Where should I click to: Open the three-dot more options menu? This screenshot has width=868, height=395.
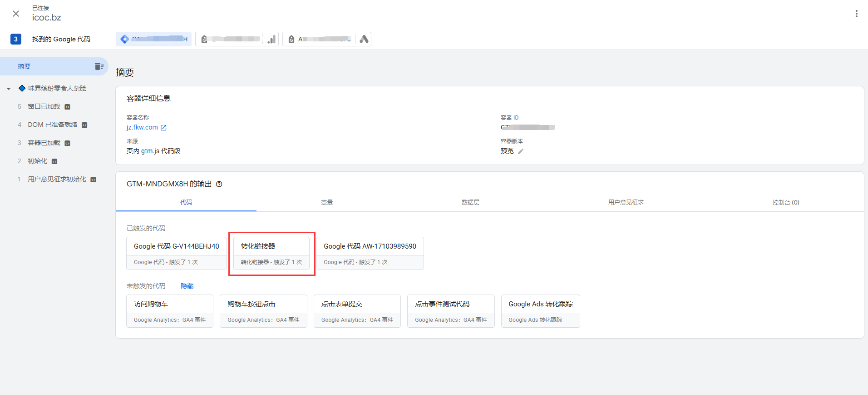click(x=857, y=14)
